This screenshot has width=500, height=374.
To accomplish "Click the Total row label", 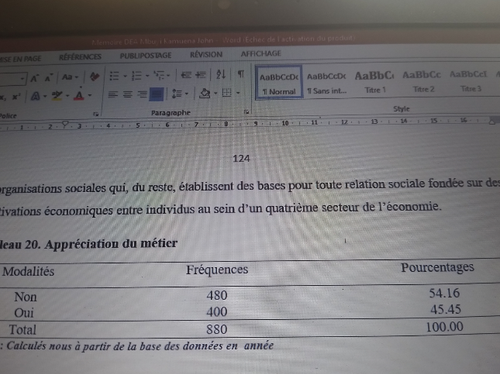I will (22, 330).
